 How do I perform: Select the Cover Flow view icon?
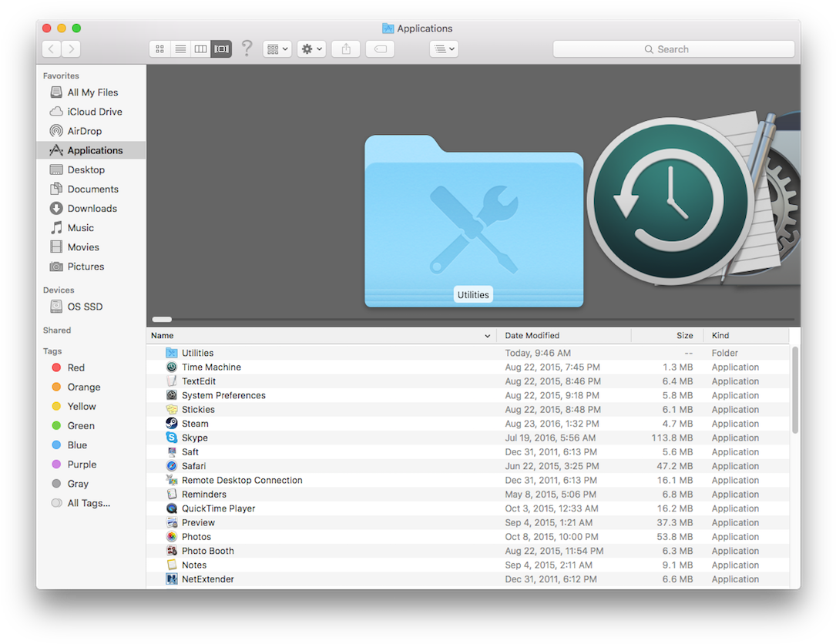pyautogui.click(x=221, y=49)
